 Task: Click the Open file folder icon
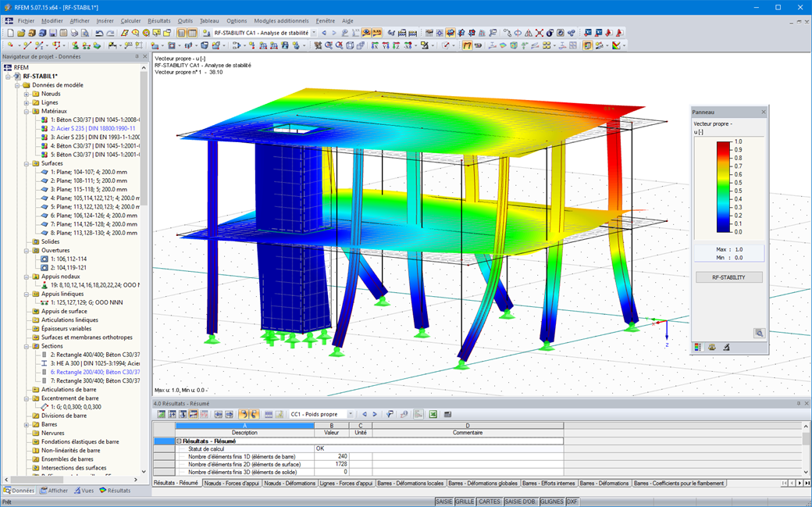tap(21, 33)
